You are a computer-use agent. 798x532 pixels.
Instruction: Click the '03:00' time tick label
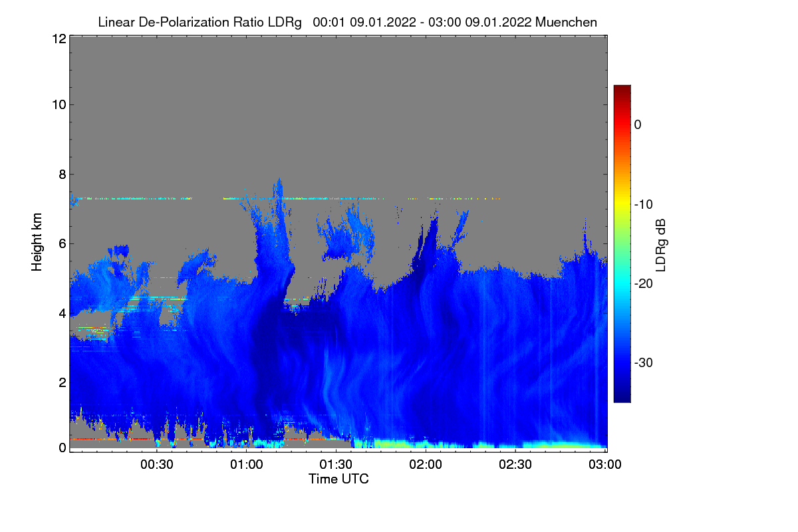604,464
